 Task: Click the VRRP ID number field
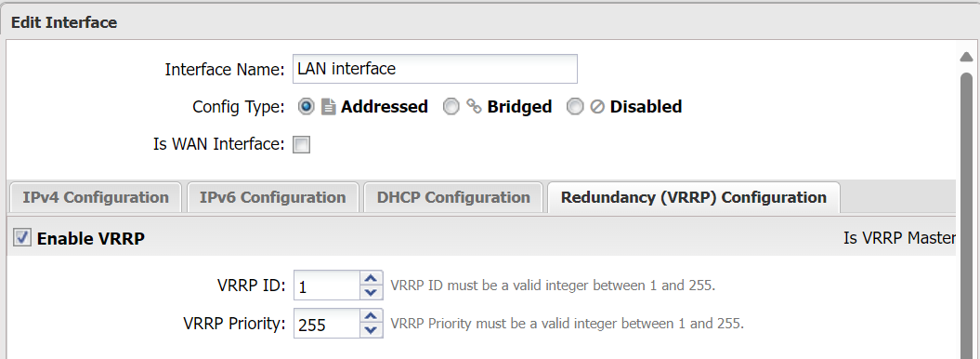[328, 286]
